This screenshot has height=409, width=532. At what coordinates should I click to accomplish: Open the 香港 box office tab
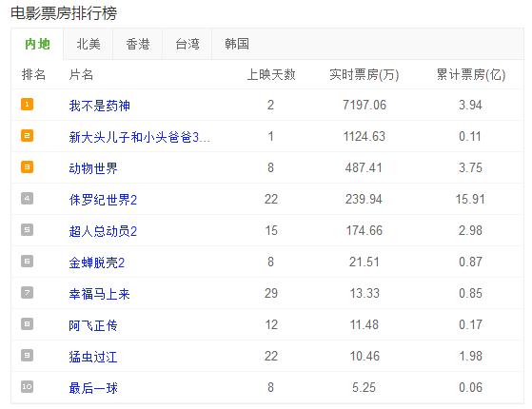pos(138,44)
